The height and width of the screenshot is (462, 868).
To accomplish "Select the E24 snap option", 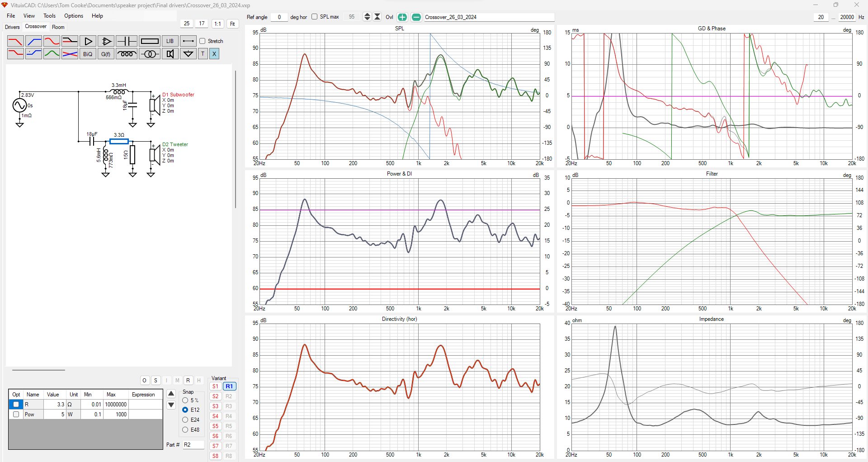I will pos(185,420).
